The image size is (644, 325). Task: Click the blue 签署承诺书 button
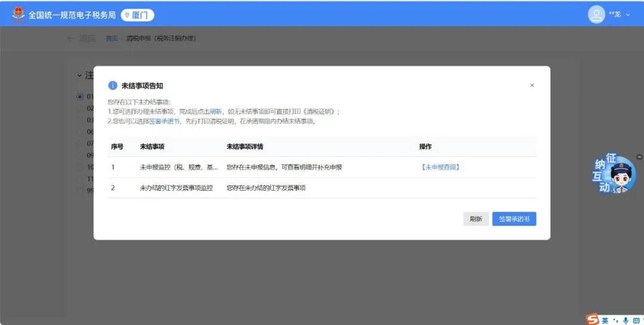tap(514, 219)
